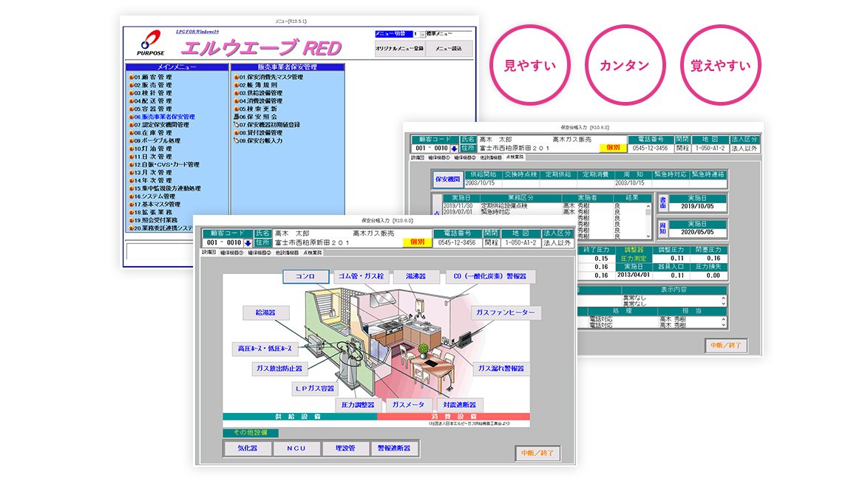The width and height of the screenshot is (868, 495).
Task: Select 06.販売事業者保安管理 in the main menu
Action: (x=164, y=117)
